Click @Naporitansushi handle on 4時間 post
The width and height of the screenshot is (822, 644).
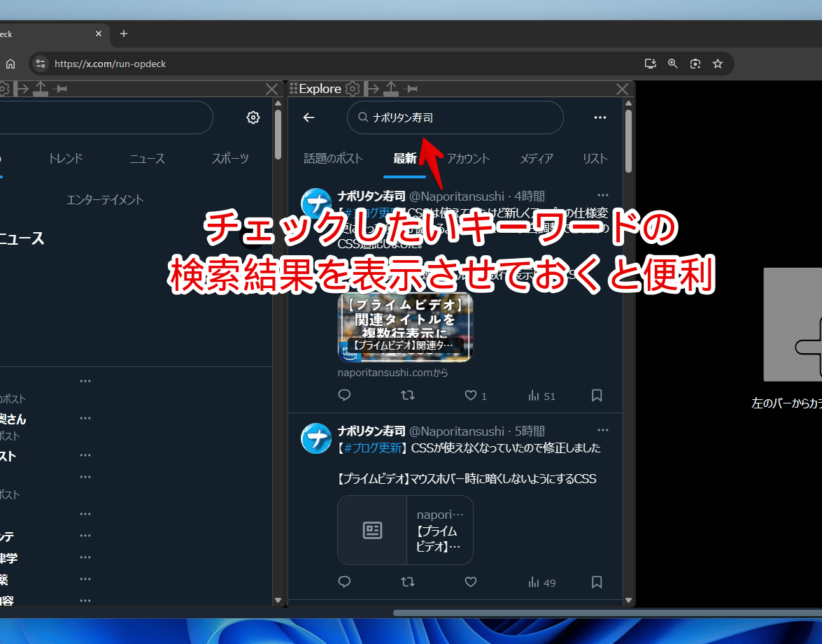click(x=457, y=196)
